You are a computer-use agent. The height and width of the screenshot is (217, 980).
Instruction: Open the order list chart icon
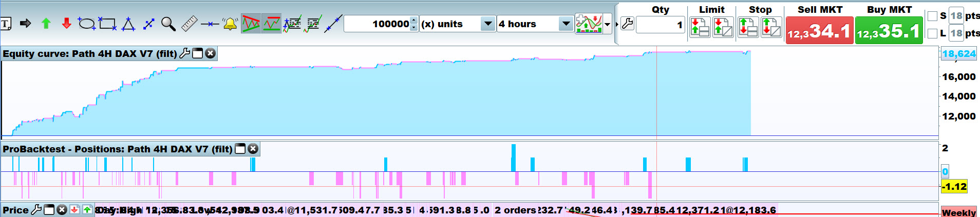[x=313, y=24]
